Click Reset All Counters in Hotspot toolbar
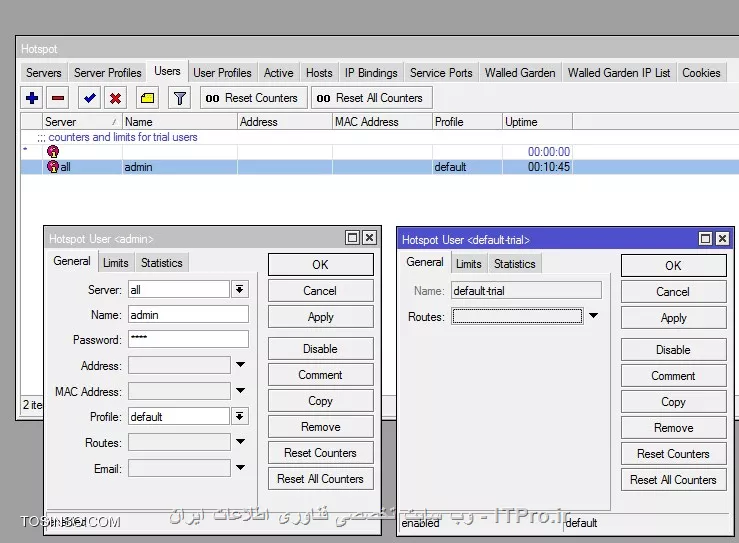739x543 pixels. (x=371, y=98)
